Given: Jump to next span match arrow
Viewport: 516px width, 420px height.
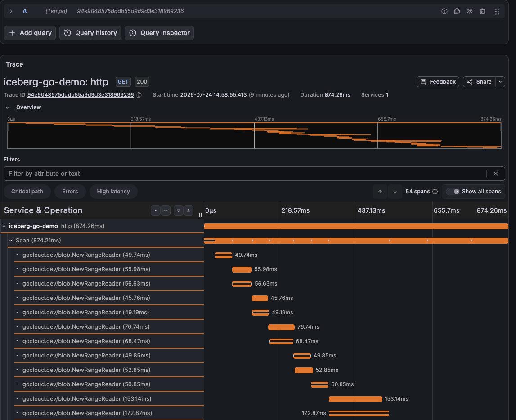Looking at the screenshot, I should pyautogui.click(x=395, y=192).
